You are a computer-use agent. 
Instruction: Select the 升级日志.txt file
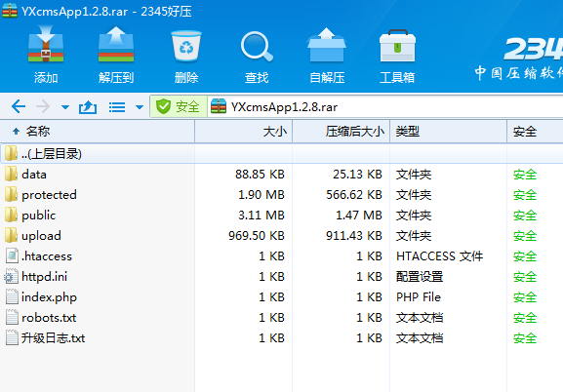click(281, 338)
